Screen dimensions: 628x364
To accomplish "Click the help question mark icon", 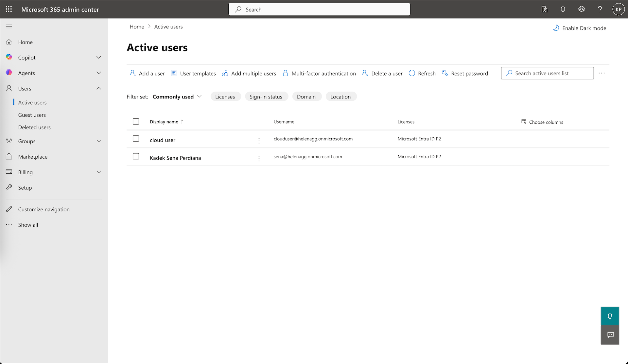I will pyautogui.click(x=600, y=9).
